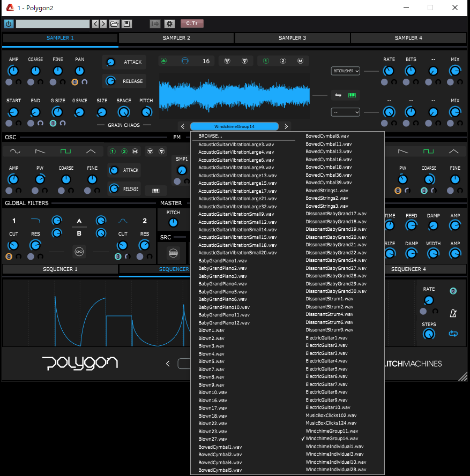Image resolution: width=470 pixels, height=476 pixels.
Task: Click the sampler ATTACK control
Action: coord(124,62)
